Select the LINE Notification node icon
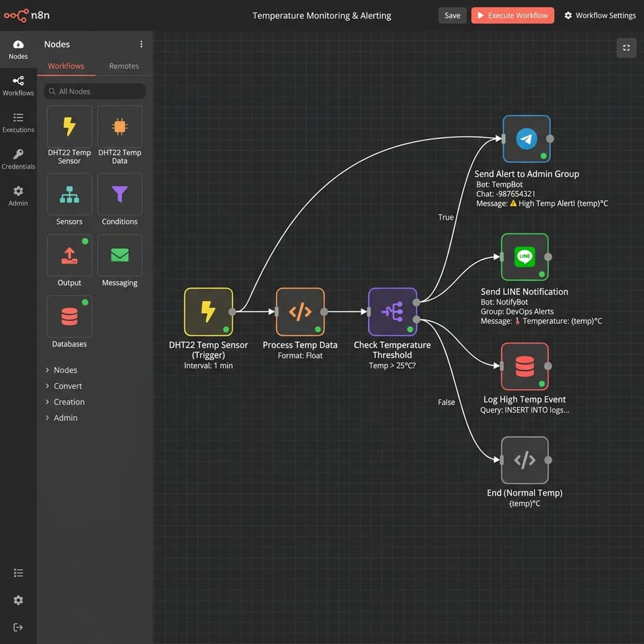This screenshot has width=644, height=644. tap(525, 257)
